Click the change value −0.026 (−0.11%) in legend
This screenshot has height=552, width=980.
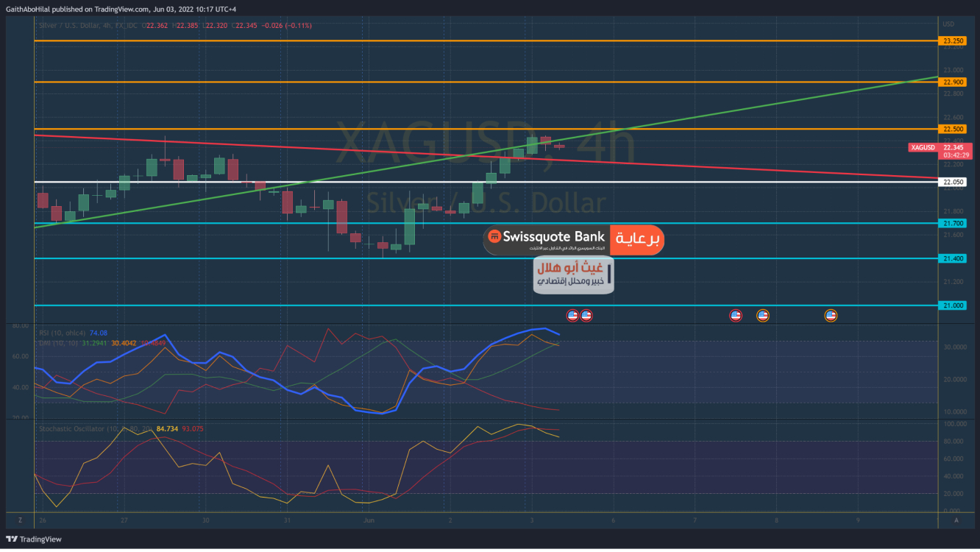click(x=287, y=26)
